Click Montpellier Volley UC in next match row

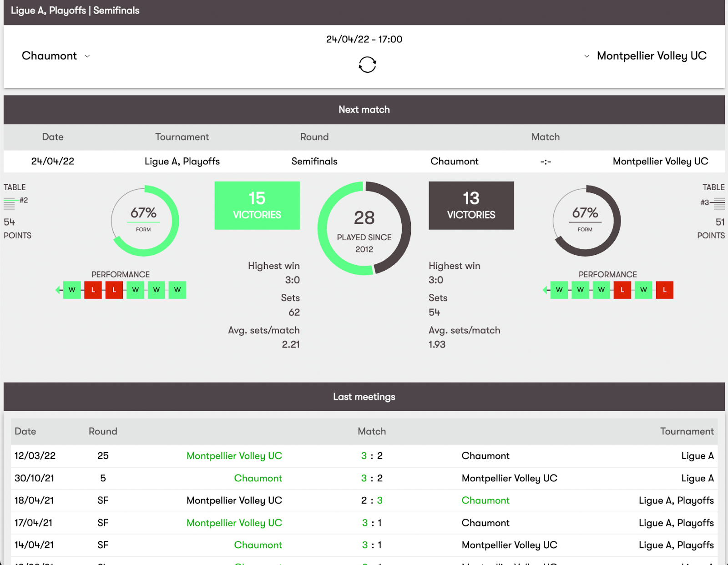click(x=660, y=161)
